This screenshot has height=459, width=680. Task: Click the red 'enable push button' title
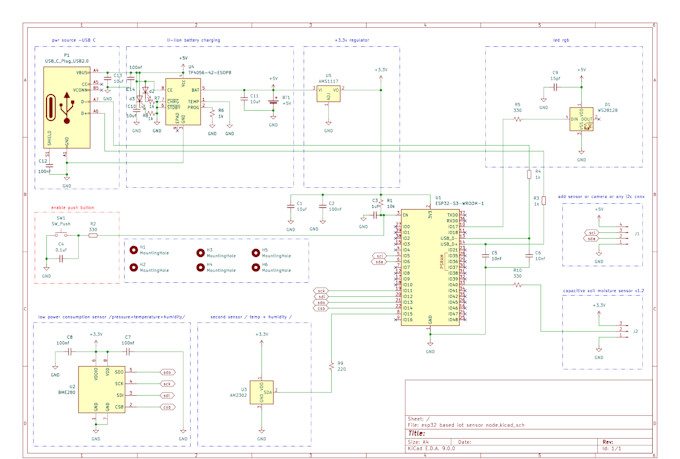72,208
